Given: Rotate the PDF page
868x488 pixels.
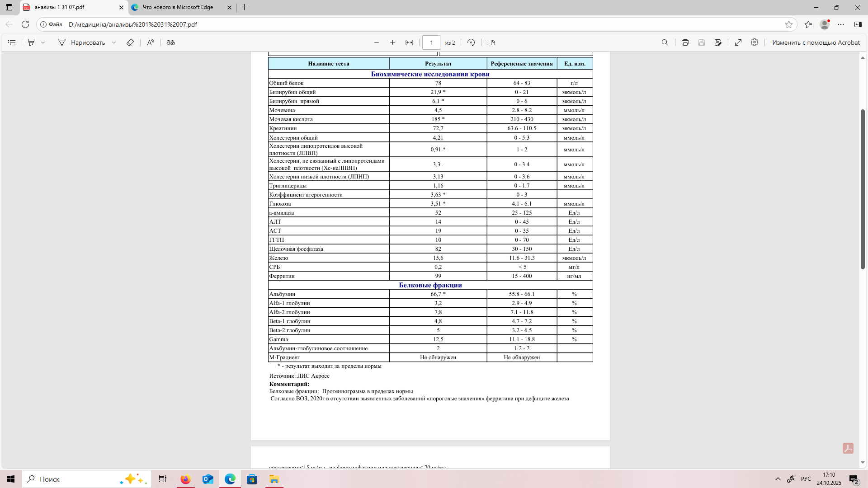Looking at the screenshot, I should [471, 42].
